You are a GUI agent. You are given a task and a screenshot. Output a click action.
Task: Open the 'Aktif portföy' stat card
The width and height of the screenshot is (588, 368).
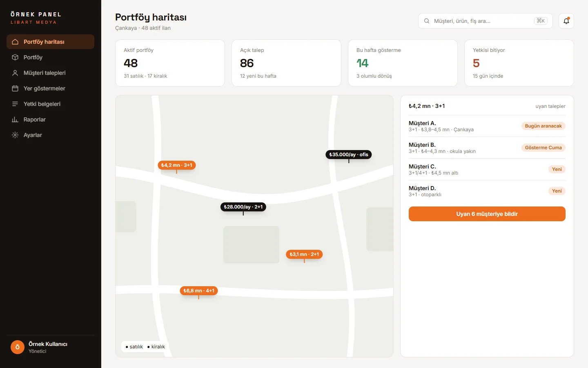170,63
